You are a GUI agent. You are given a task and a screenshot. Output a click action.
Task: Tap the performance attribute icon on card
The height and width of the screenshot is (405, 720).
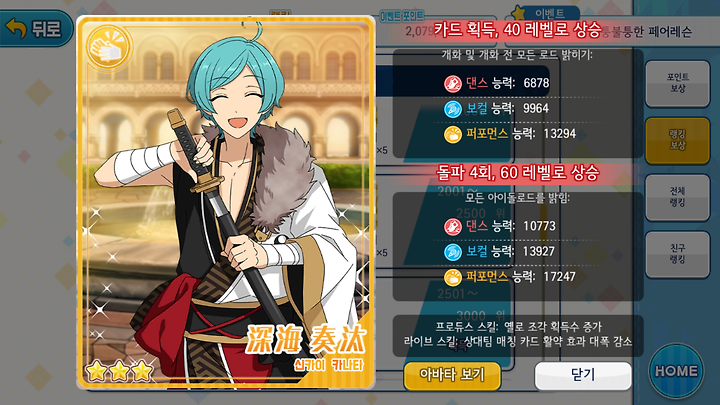tap(109, 47)
